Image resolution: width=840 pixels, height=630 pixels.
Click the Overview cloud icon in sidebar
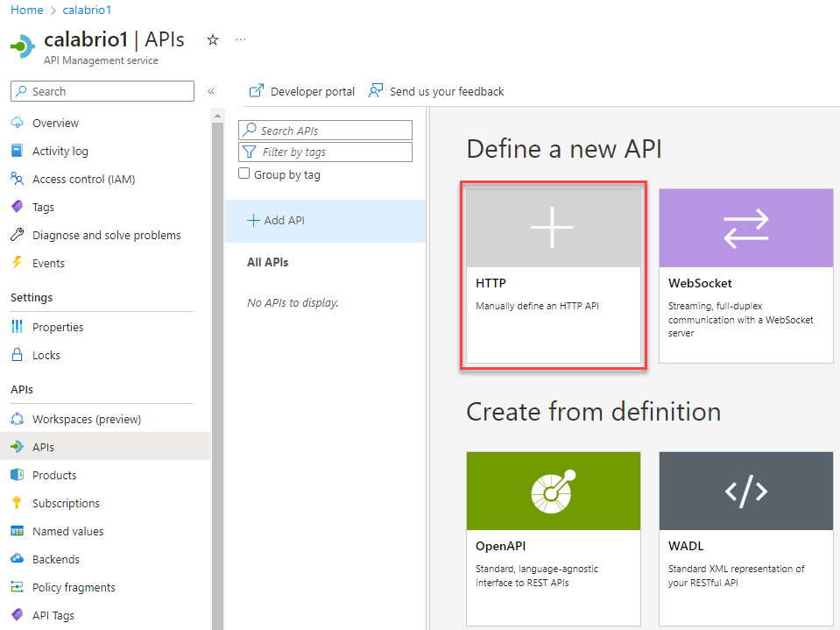pos(18,123)
